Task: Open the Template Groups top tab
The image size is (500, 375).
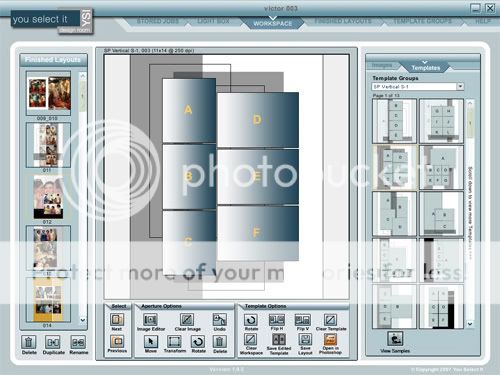Action: click(x=422, y=21)
